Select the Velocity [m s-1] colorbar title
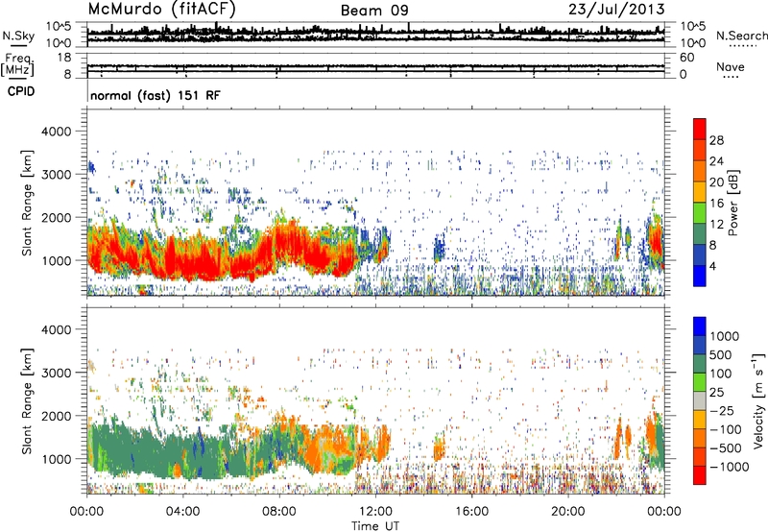Image resolution: width=768 pixels, height=532 pixels. [x=758, y=400]
